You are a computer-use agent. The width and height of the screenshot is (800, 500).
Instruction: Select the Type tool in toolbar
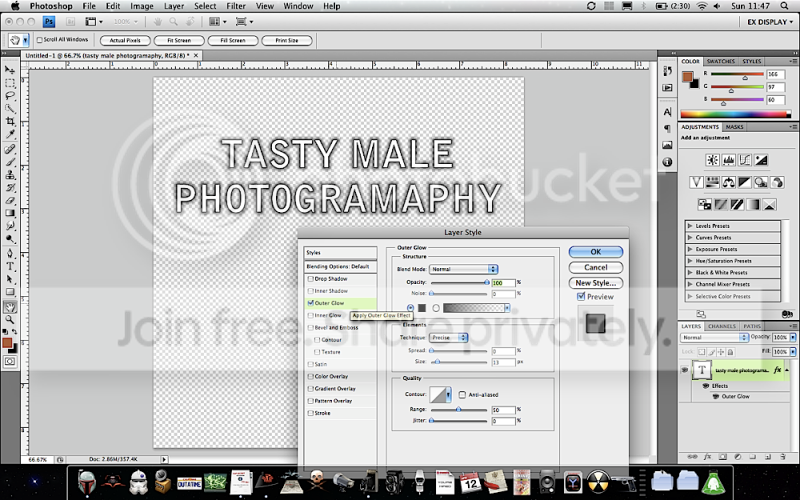10,265
